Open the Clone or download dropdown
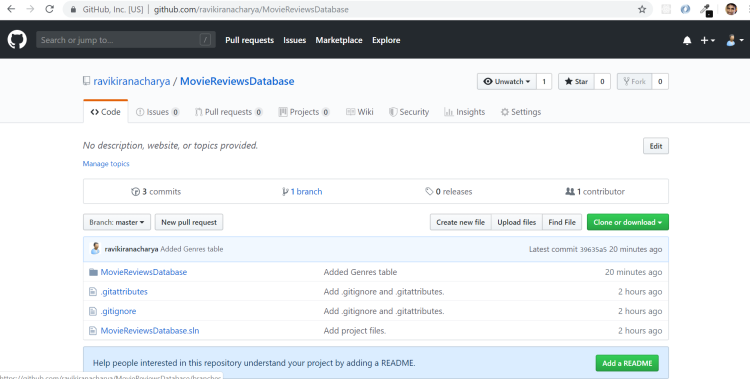Screen dimensions: 750x379 pos(628,222)
